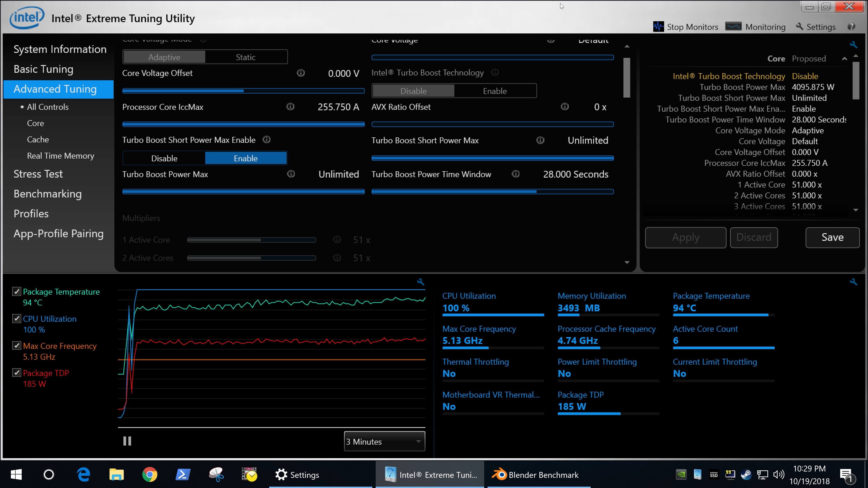Click the wrench icon above the monitoring graph

(420, 282)
